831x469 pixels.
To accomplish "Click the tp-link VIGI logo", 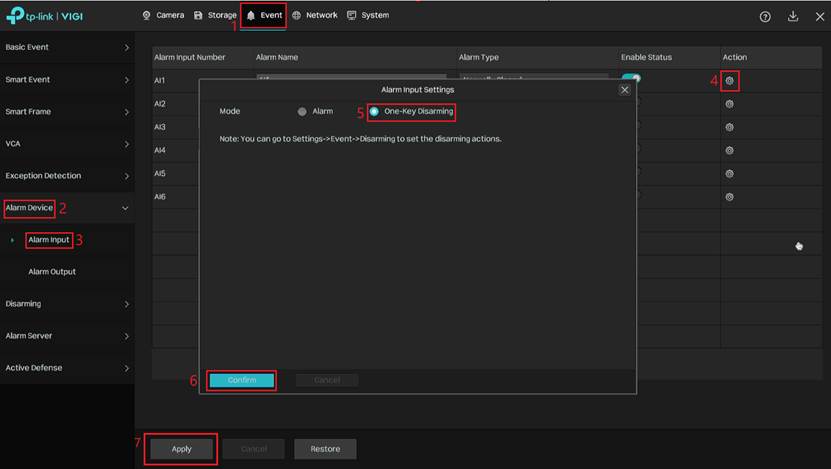I will tap(45, 16).
